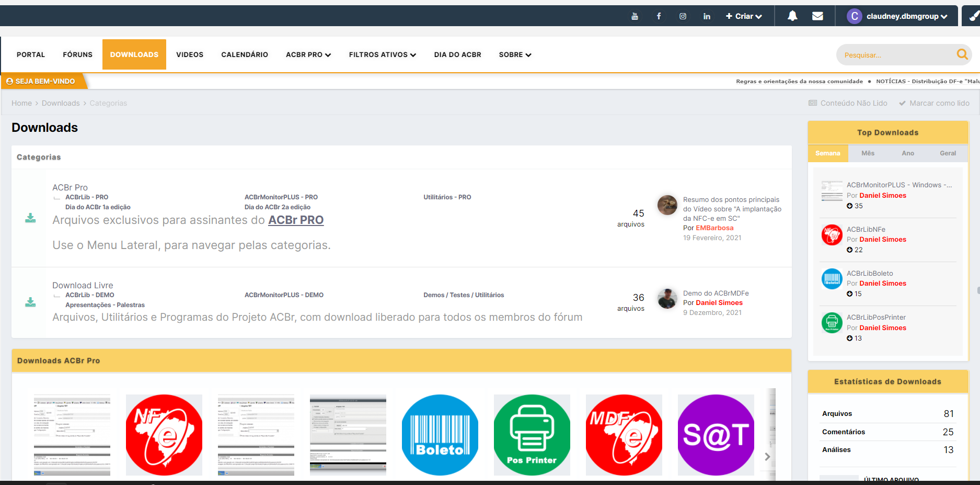Open the fourth dark screenshot thumbnail in carousel

coord(348,435)
